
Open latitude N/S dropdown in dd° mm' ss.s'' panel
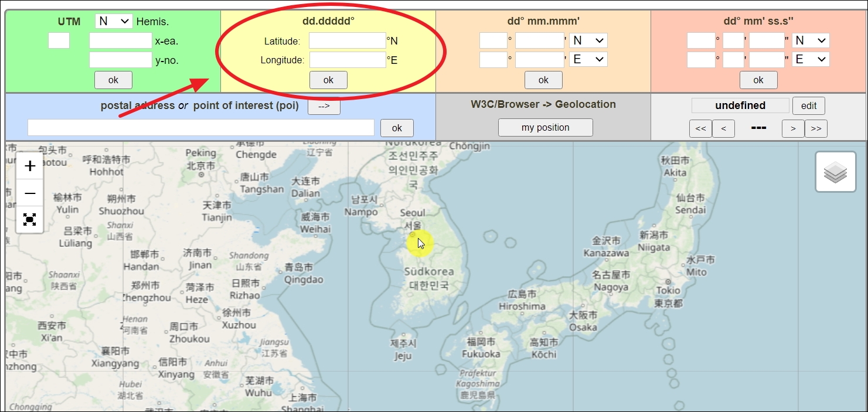[811, 40]
